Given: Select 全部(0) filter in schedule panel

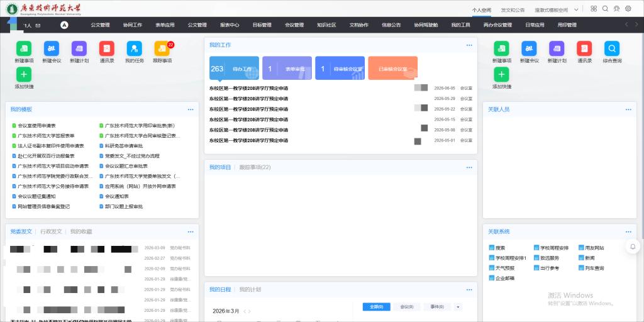Looking at the screenshot, I should point(377,307).
